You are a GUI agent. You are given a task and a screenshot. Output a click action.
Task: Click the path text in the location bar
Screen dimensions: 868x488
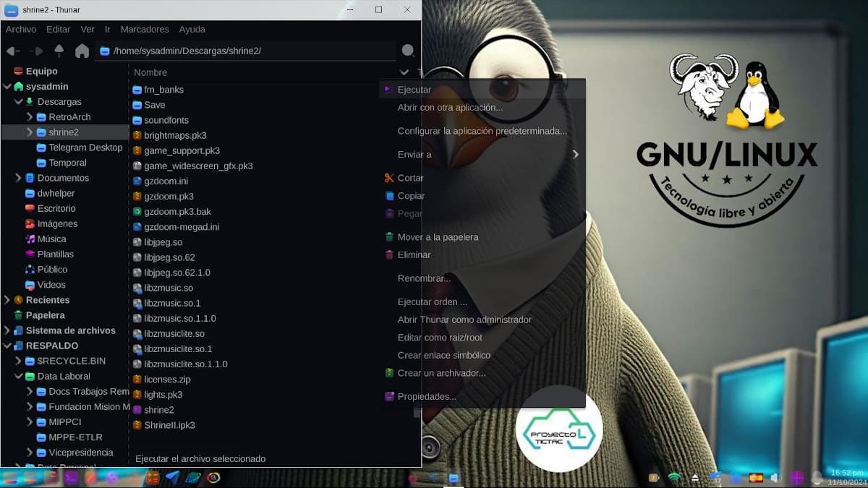click(x=187, y=51)
